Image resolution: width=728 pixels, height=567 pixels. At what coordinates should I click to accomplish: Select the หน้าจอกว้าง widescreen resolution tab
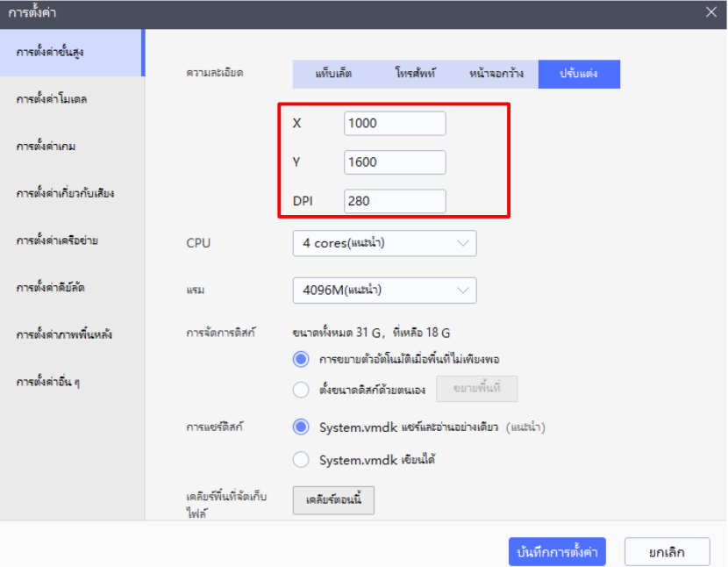pyautogui.click(x=496, y=74)
